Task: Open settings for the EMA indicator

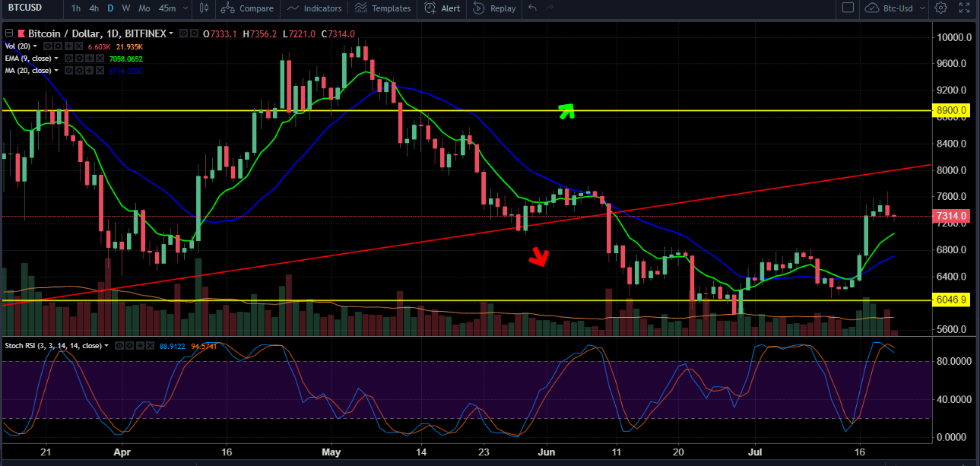Action: pyautogui.click(x=79, y=59)
